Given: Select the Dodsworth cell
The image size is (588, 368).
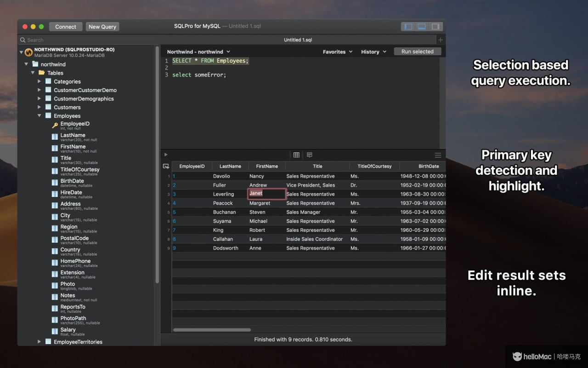Looking at the screenshot, I should (x=230, y=248).
